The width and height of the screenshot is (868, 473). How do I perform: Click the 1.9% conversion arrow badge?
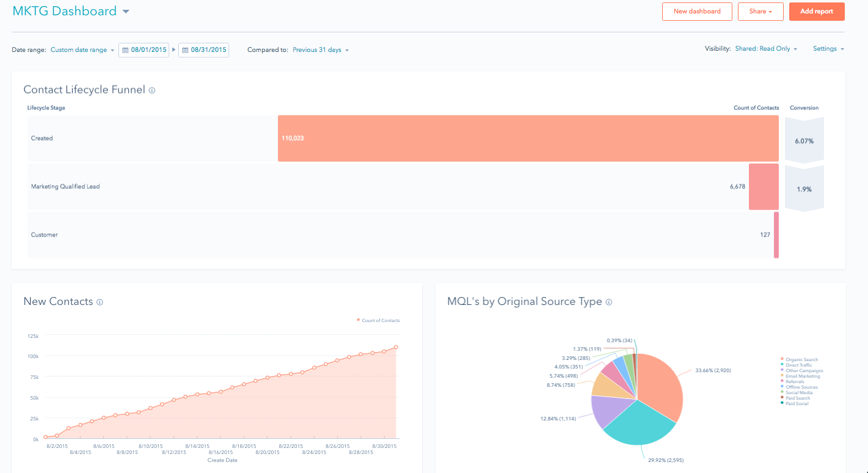point(804,189)
